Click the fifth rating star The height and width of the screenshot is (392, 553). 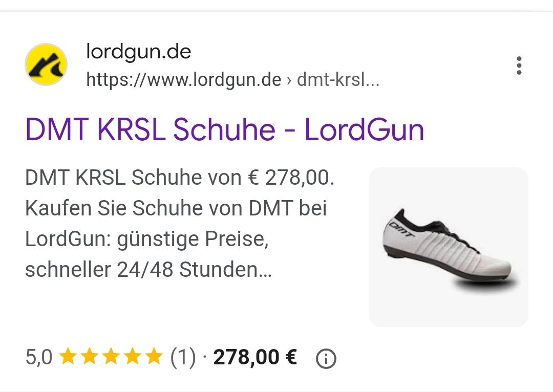(154, 356)
